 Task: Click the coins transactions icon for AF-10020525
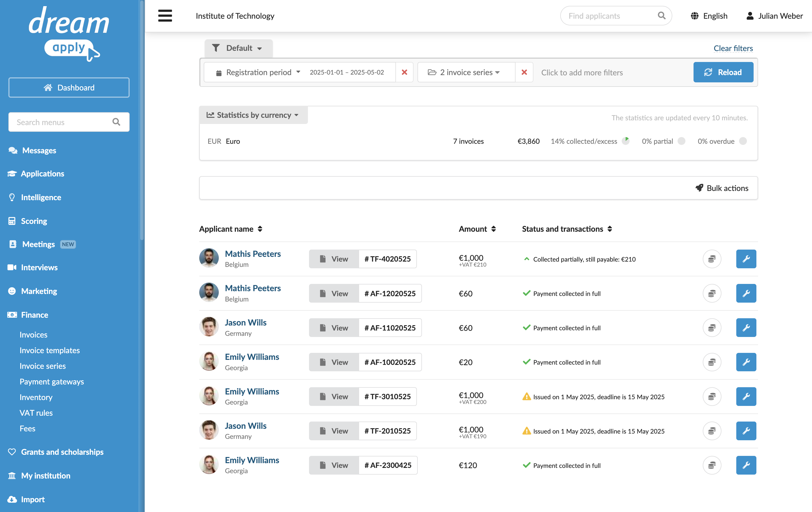coord(712,362)
